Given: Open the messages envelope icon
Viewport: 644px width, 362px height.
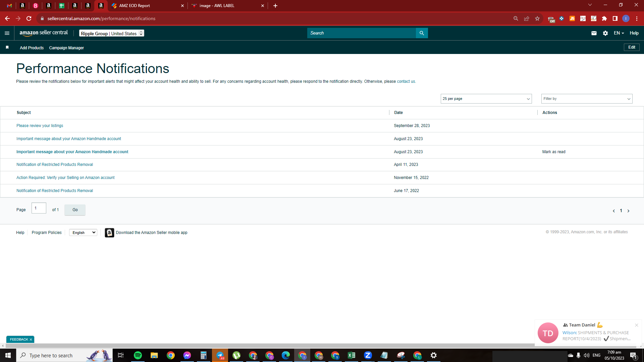Looking at the screenshot, I should click(594, 33).
